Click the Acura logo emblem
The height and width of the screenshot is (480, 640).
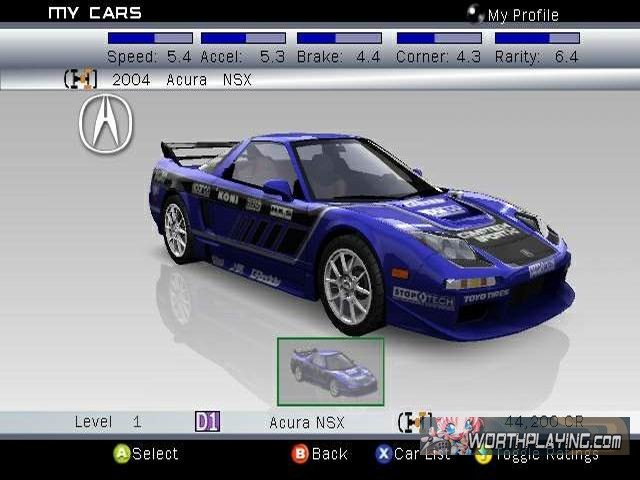point(106,124)
